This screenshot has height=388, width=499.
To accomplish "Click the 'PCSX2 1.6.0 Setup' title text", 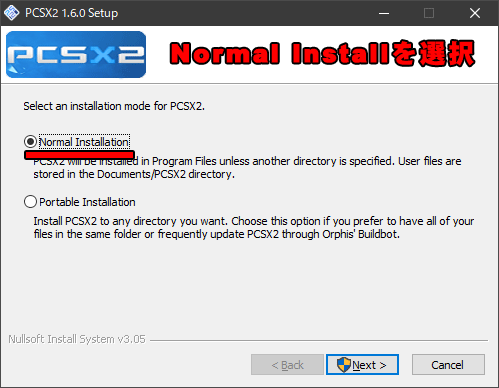I will click(72, 13).
